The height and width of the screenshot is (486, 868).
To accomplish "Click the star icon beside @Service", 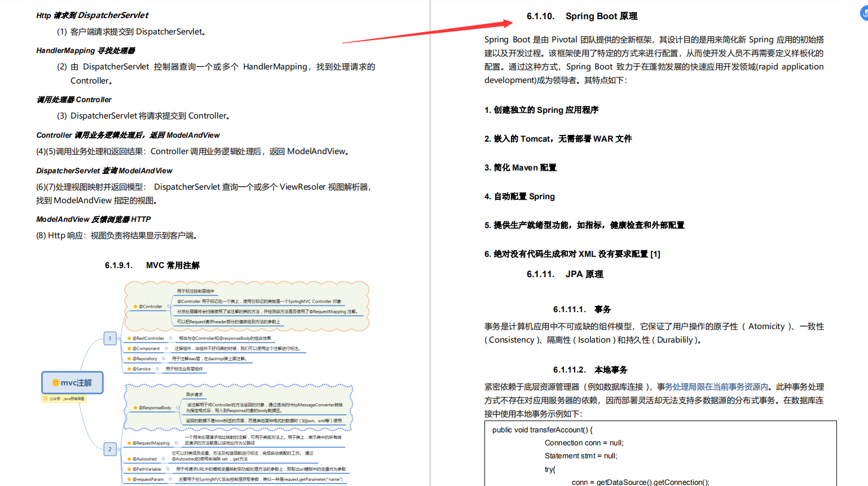I will click(129, 369).
